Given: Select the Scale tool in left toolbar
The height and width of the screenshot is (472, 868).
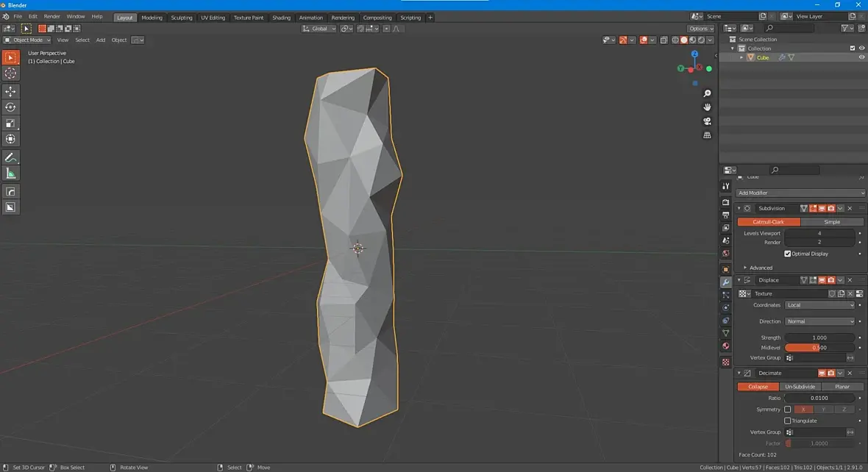Looking at the screenshot, I should click(x=10, y=124).
